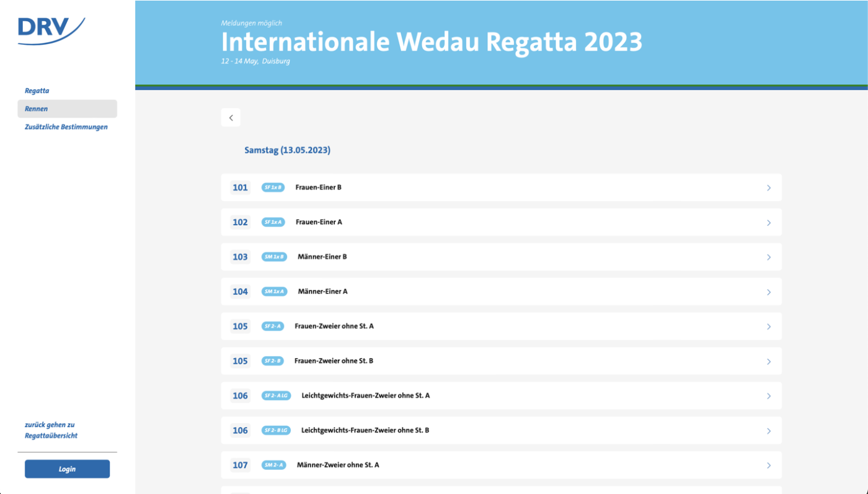The image size is (868, 494).
Task: Click the Frauen-Zweier ohne St. A race title
Action: (334, 326)
